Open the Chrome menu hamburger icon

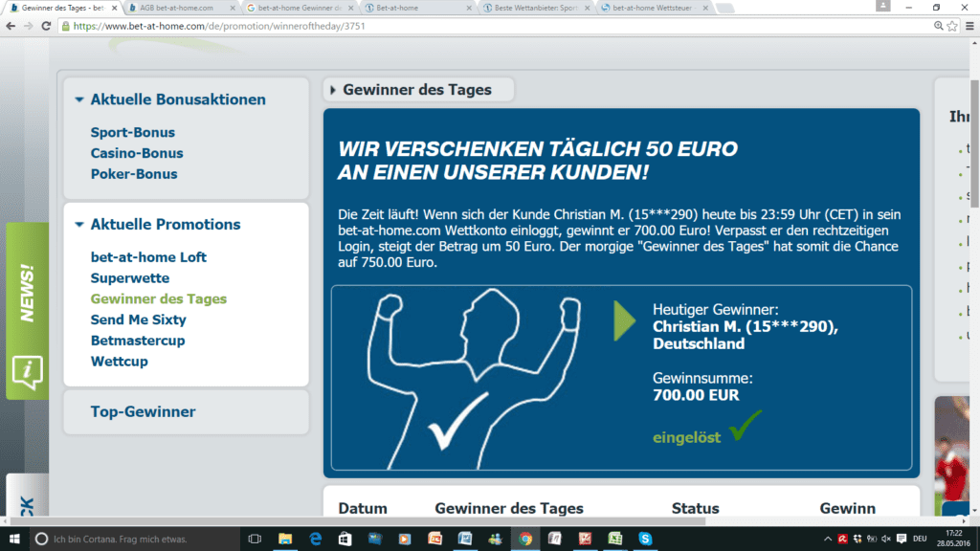click(969, 26)
